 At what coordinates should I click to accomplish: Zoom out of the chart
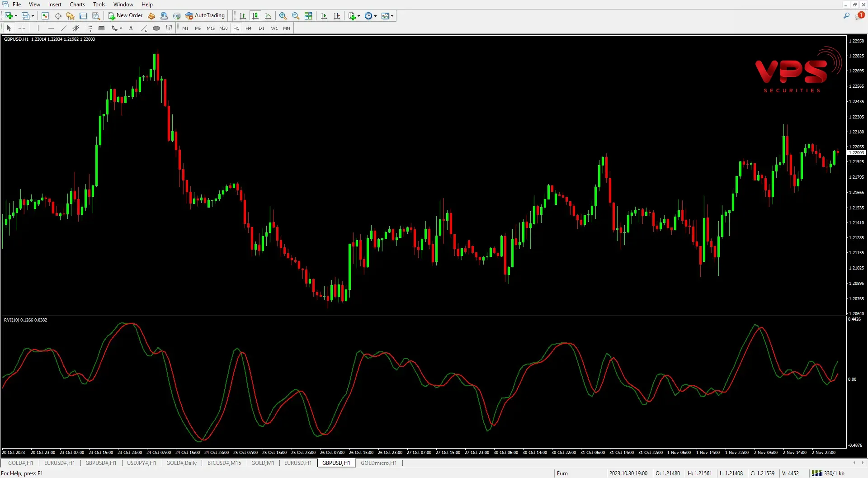pos(296,16)
